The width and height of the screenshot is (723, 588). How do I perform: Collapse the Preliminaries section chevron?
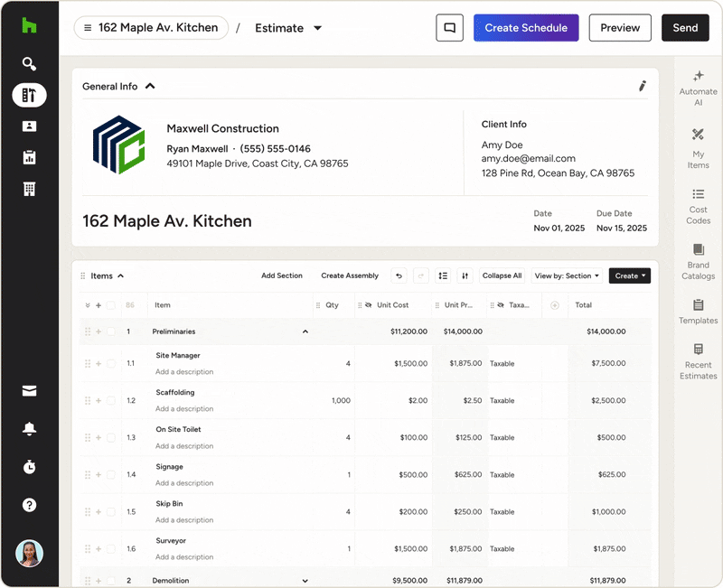(x=305, y=331)
